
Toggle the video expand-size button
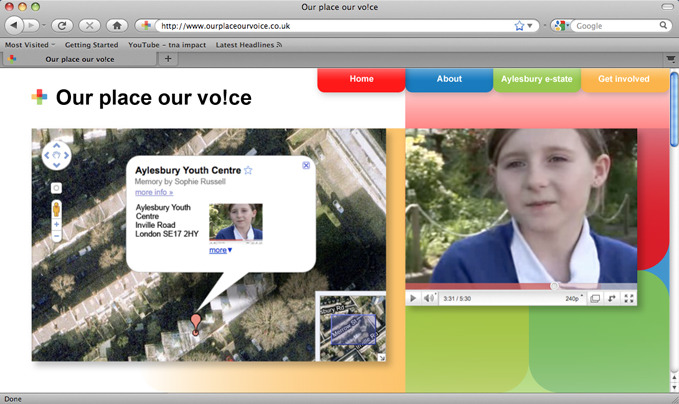pyautogui.click(x=595, y=298)
